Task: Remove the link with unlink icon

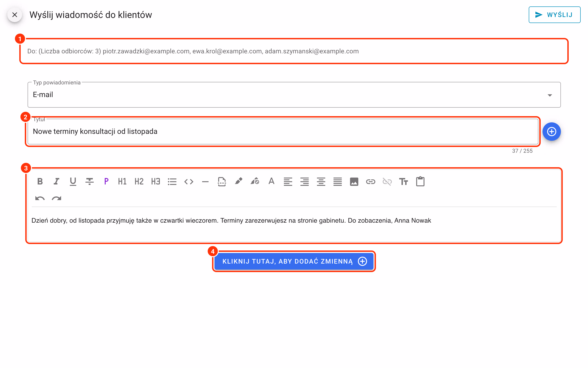Action: pyautogui.click(x=387, y=181)
